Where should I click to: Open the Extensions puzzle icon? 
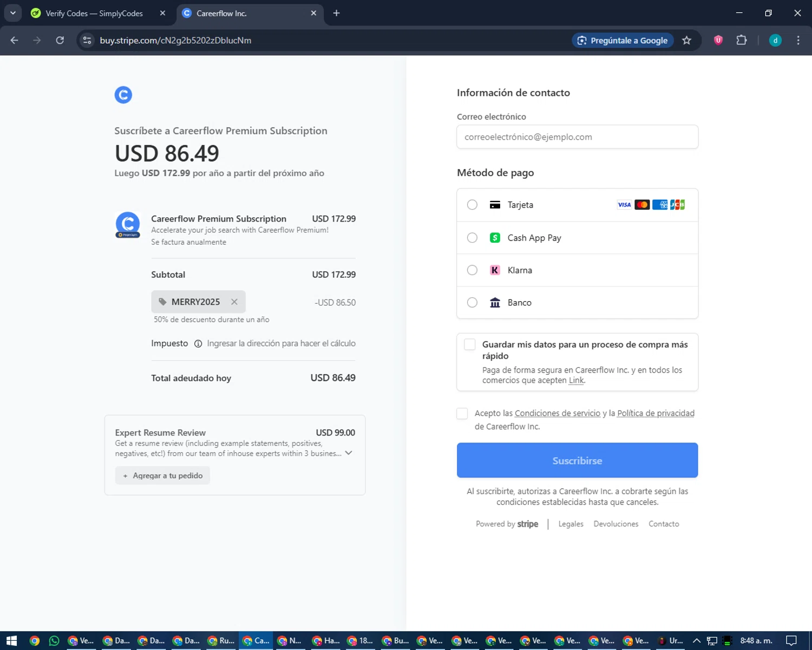(x=742, y=40)
